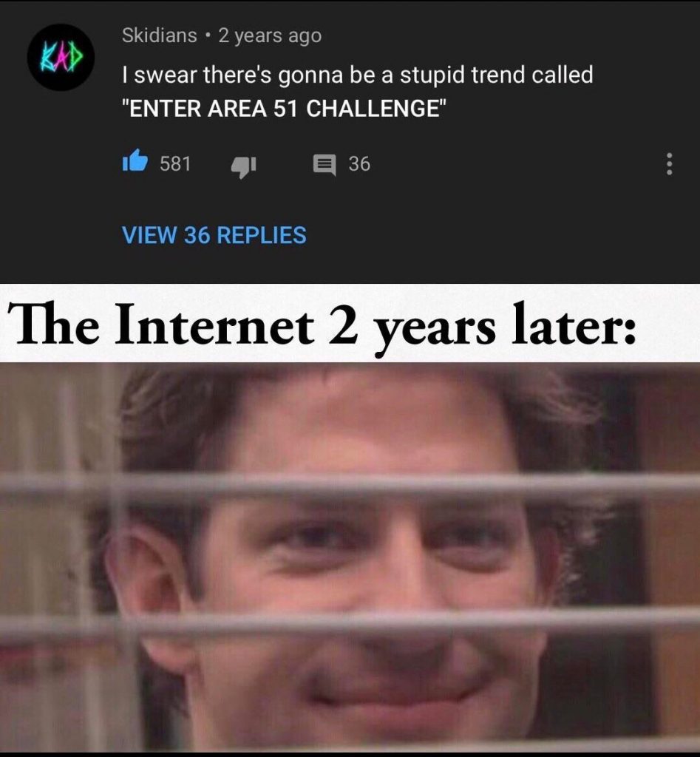Click the 581 like count
Image resolution: width=700 pixels, height=757 pixels.
[x=175, y=163]
